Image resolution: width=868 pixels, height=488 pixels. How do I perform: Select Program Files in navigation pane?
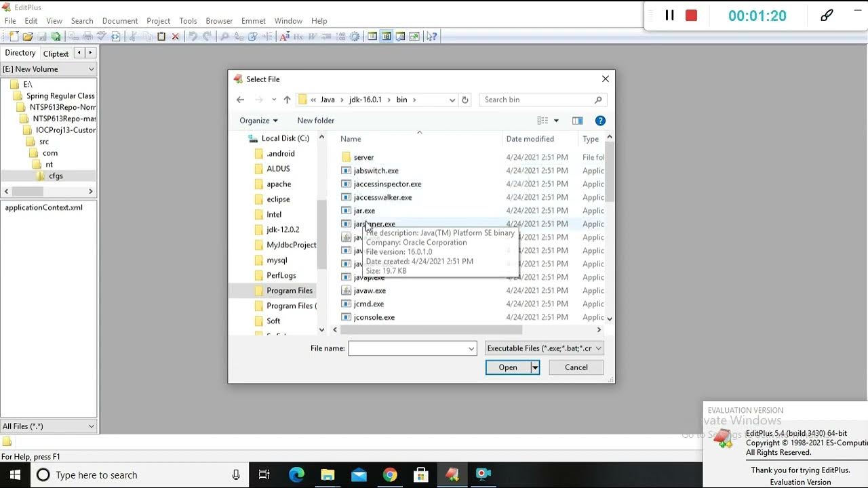289,291
